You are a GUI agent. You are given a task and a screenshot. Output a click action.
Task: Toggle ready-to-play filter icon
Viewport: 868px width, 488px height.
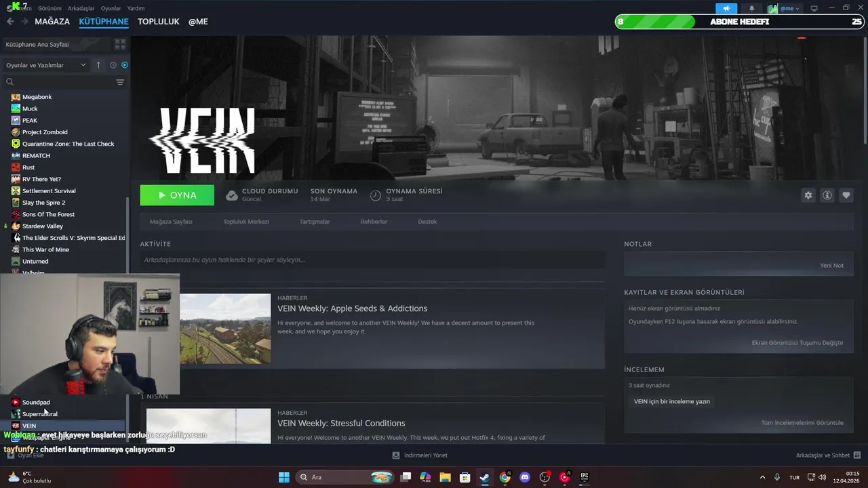[x=125, y=65]
